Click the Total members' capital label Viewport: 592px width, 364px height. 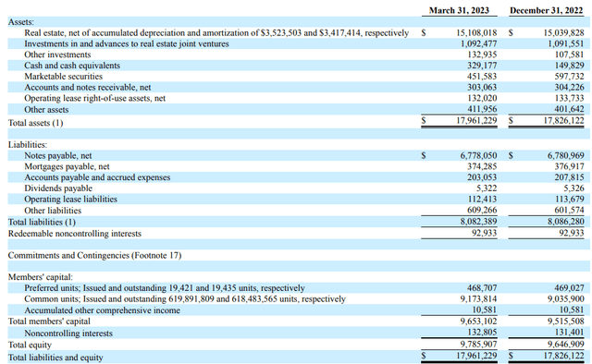(x=49, y=322)
